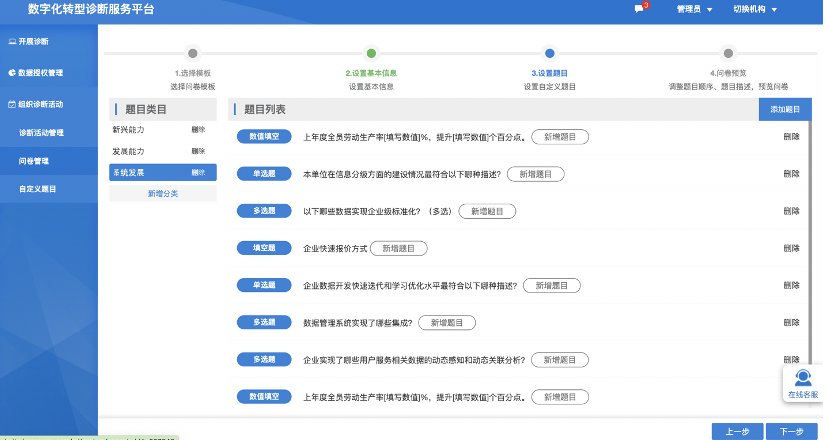This screenshot has width=826, height=440.
Task: Click text 企业快速报价方式
Action: pyautogui.click(x=335, y=249)
